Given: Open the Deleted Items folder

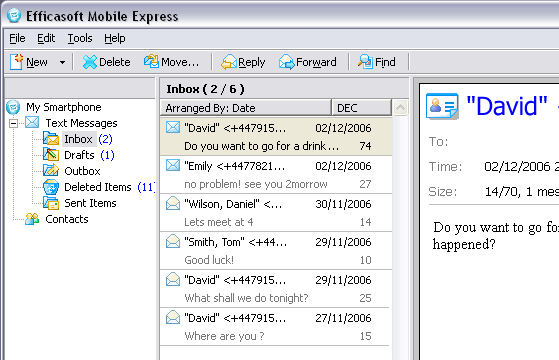Looking at the screenshot, I should tap(98, 187).
